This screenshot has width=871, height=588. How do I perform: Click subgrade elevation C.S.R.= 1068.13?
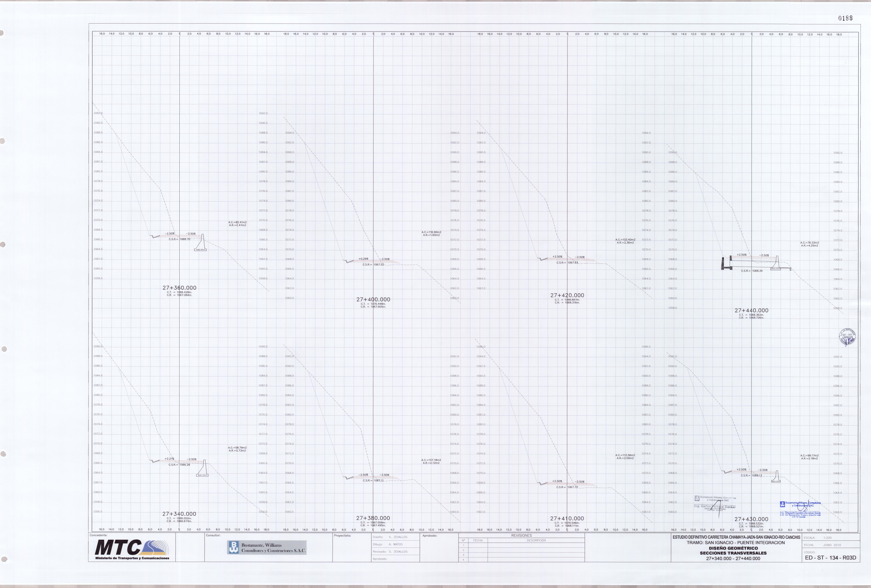point(751,476)
